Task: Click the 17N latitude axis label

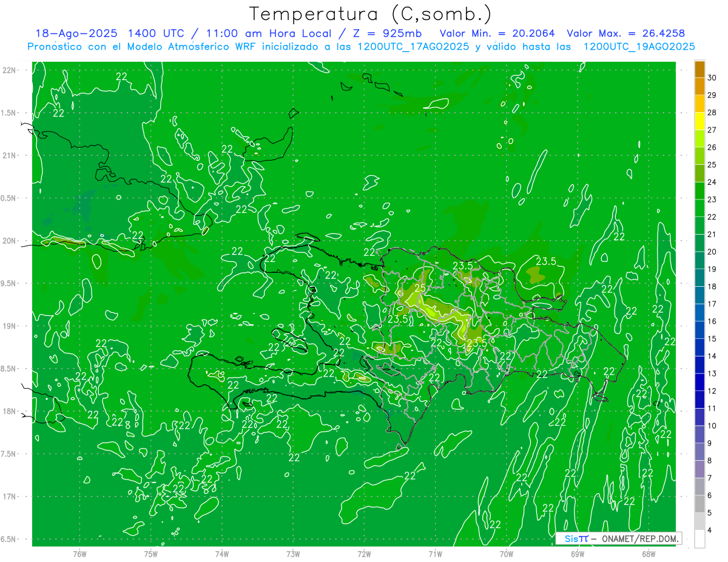Action: click(x=10, y=497)
